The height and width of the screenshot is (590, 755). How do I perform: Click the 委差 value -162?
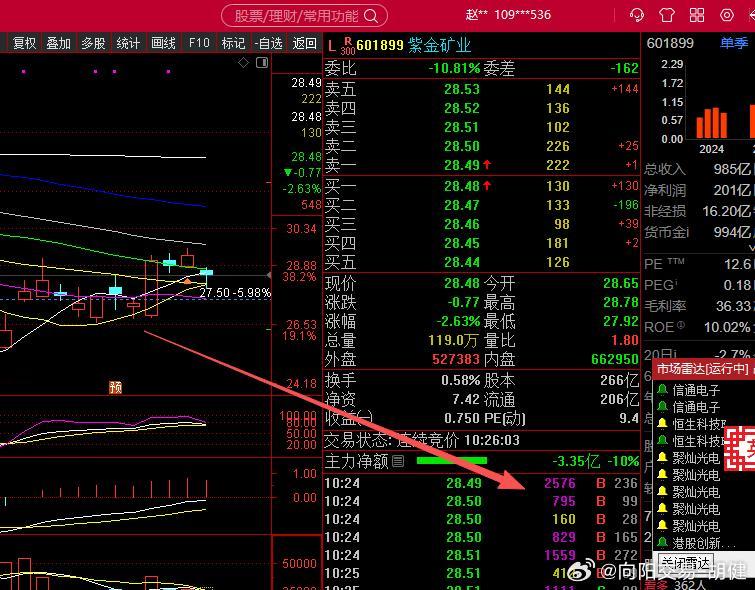coord(624,68)
